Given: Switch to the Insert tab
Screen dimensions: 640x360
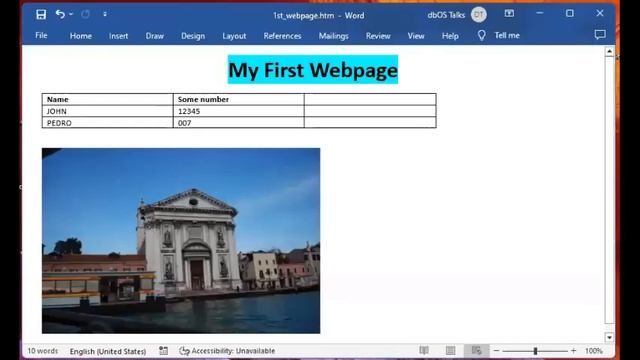Looking at the screenshot, I should click(x=118, y=36).
